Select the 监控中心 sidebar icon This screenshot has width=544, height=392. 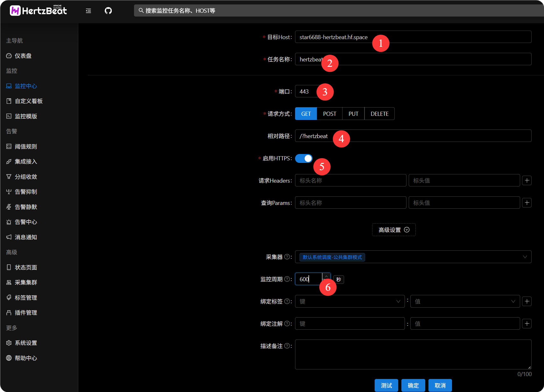(x=9, y=86)
